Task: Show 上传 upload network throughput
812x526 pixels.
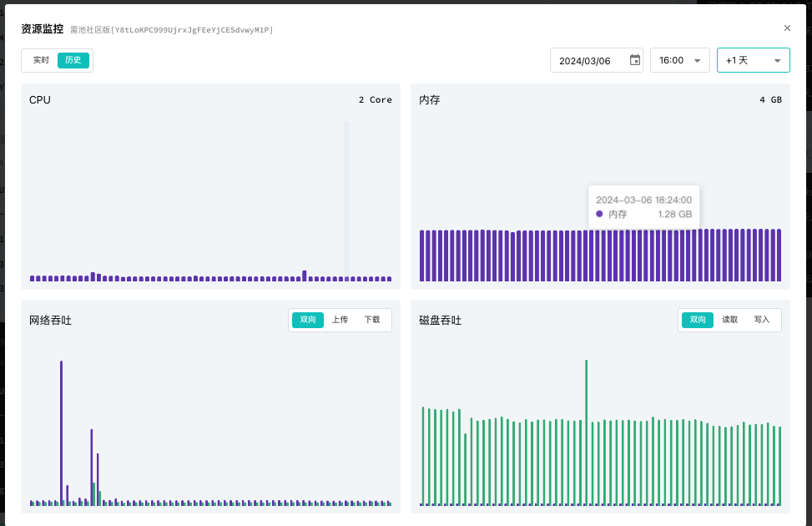Action: point(340,320)
